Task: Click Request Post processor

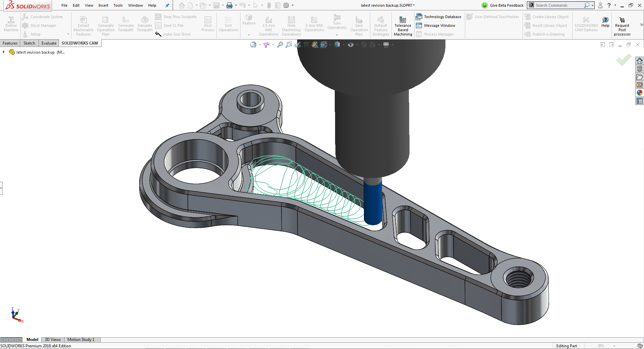Action: pyautogui.click(x=622, y=25)
